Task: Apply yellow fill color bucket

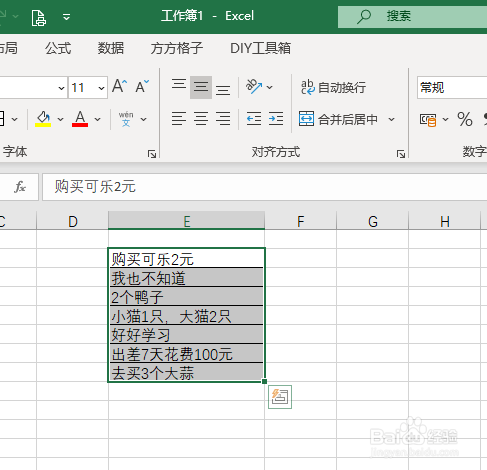Action: tap(43, 119)
